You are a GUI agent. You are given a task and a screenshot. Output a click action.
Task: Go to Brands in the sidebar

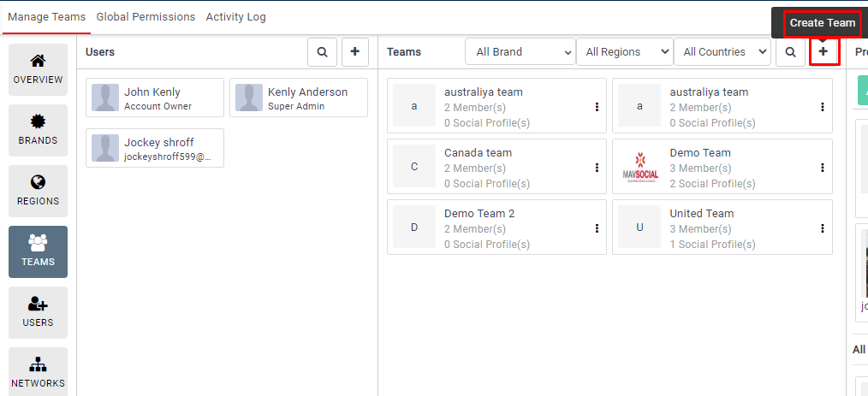[38, 130]
